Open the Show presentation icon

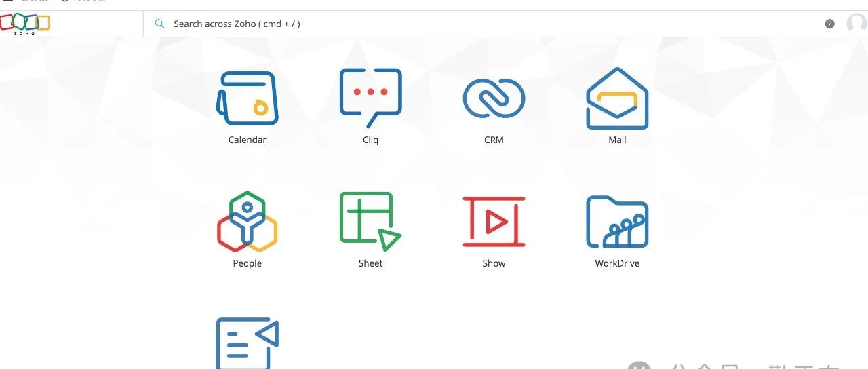pyautogui.click(x=494, y=222)
